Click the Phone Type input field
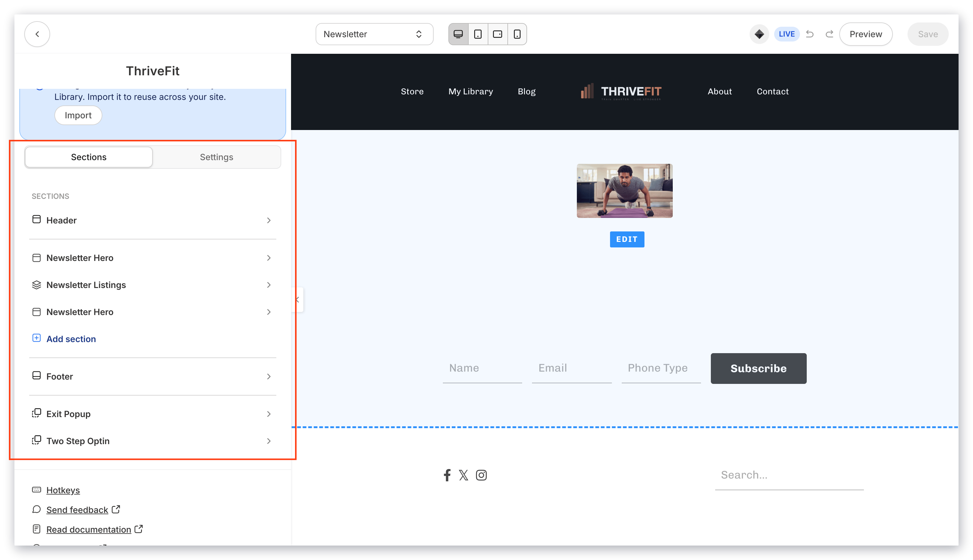 (661, 368)
